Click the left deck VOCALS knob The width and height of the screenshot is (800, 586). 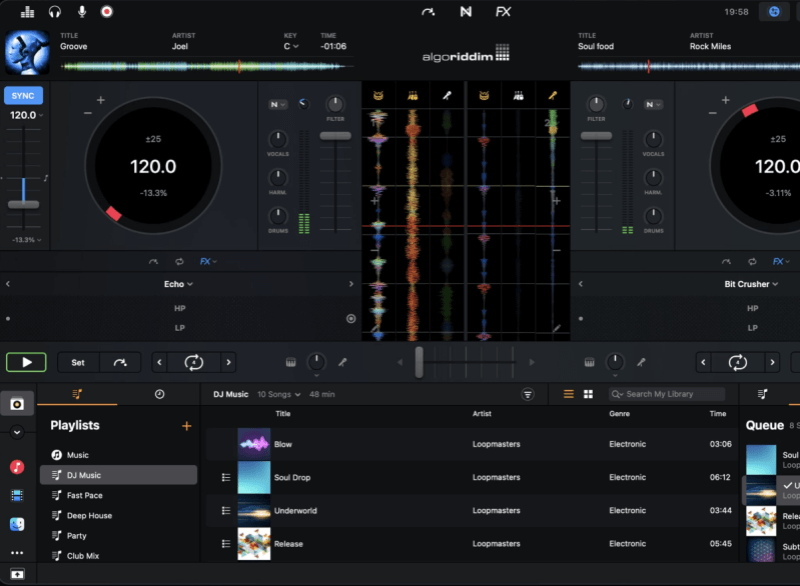[x=278, y=139]
